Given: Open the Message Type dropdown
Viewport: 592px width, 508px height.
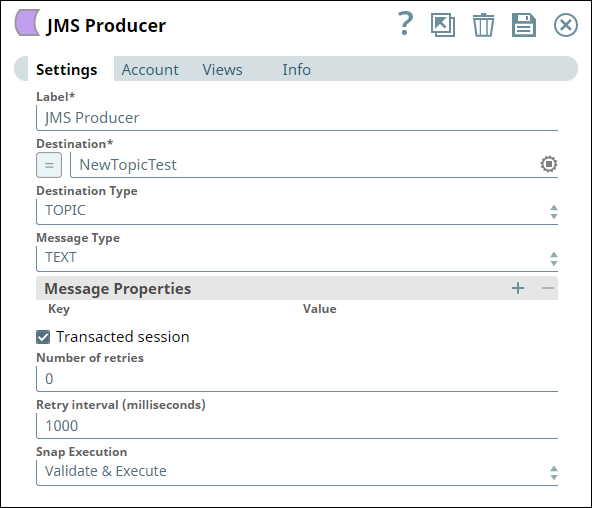Looking at the screenshot, I should pyautogui.click(x=297, y=259).
